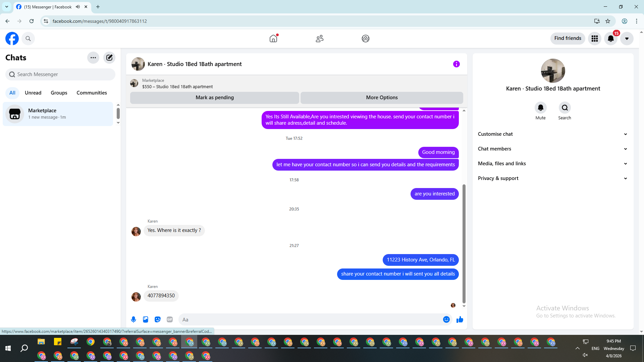The width and height of the screenshot is (644, 362).
Task: Attach a photo using image icon
Action: click(x=146, y=319)
